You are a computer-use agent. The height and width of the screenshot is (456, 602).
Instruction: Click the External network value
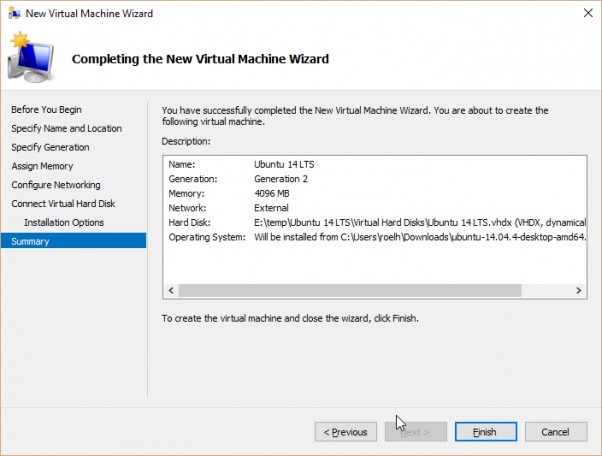tap(271, 208)
